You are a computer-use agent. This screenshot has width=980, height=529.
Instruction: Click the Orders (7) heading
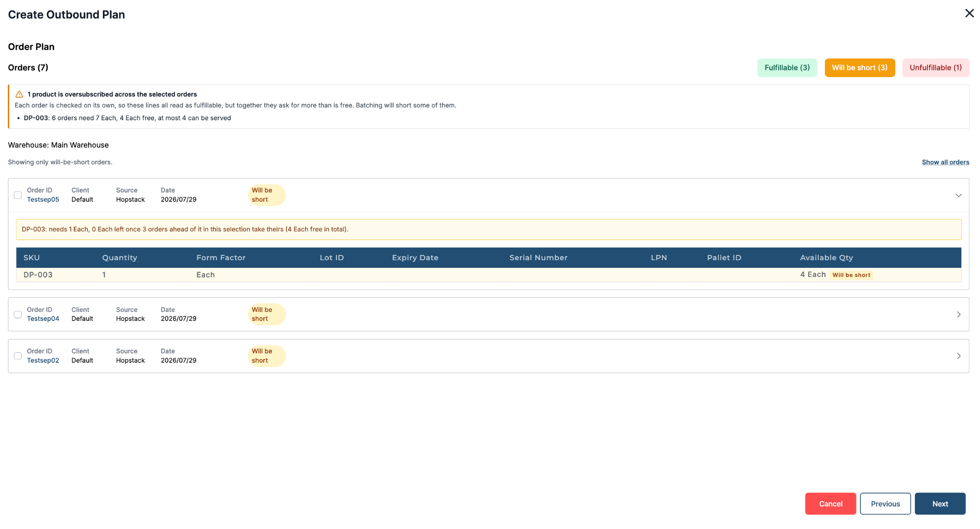pyautogui.click(x=28, y=68)
